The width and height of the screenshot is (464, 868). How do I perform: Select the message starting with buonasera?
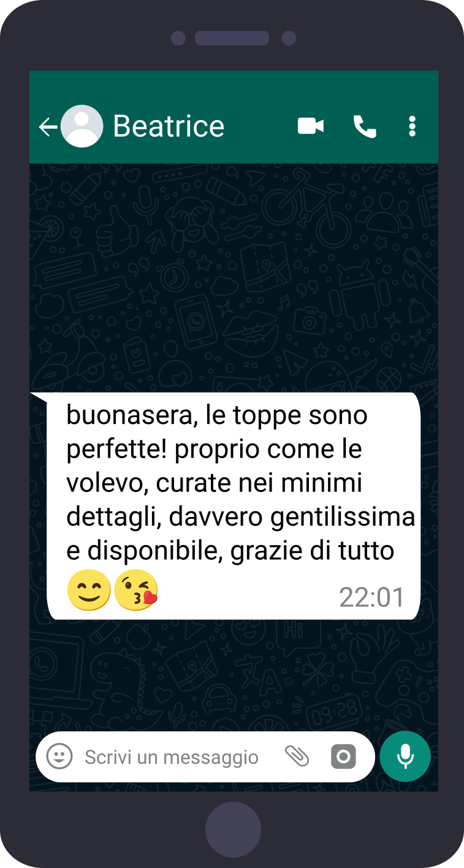coord(234,506)
